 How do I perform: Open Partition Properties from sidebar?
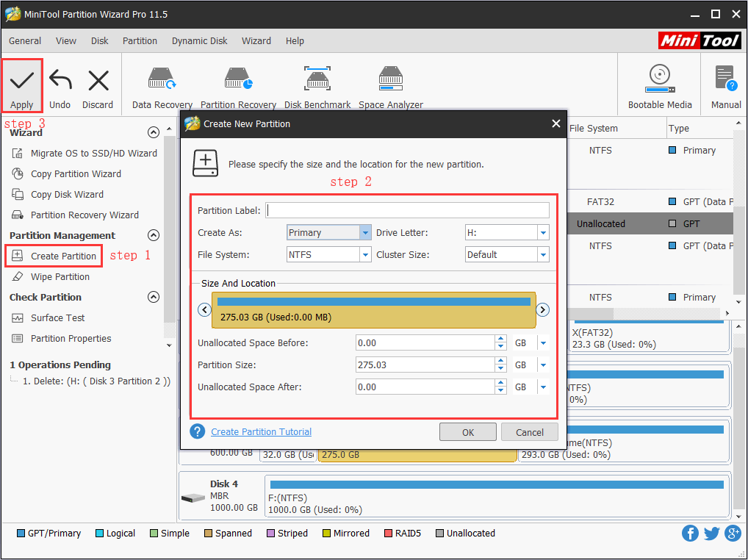[61, 338]
